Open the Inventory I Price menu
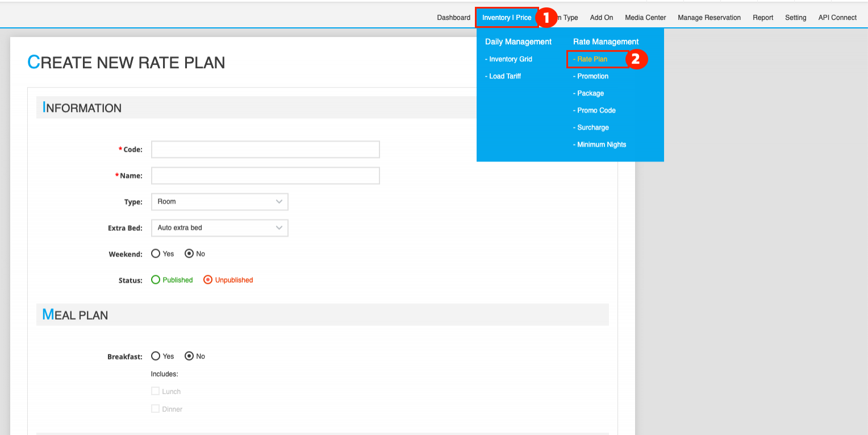This screenshot has width=868, height=435. (x=506, y=18)
